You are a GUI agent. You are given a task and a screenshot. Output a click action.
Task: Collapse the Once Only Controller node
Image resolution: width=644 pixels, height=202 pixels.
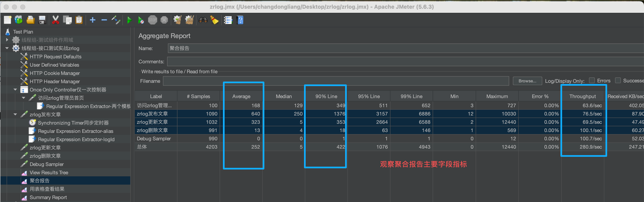[x=15, y=89]
